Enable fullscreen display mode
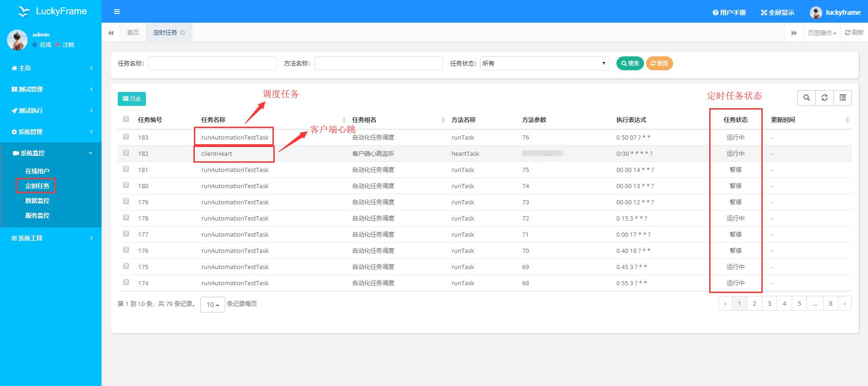This screenshot has width=868, height=386. 778,12
